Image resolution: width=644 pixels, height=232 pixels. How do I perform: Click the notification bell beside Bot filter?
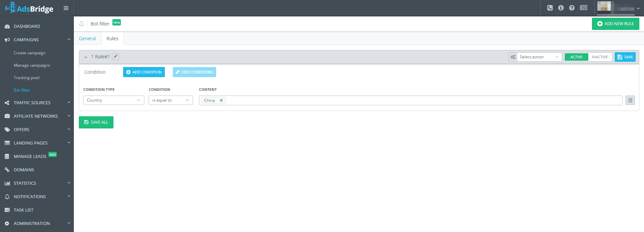click(82, 24)
